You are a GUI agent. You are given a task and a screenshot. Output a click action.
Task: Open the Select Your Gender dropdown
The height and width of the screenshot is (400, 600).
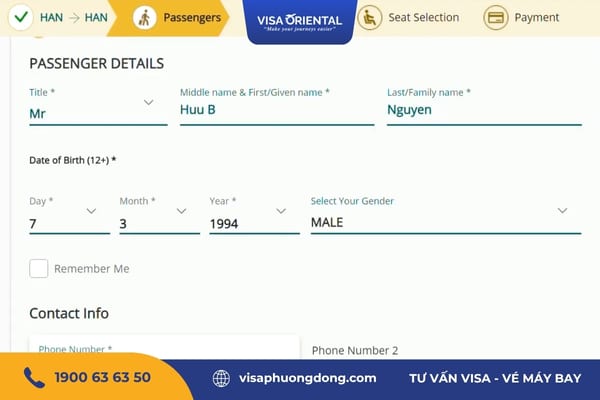(x=446, y=216)
